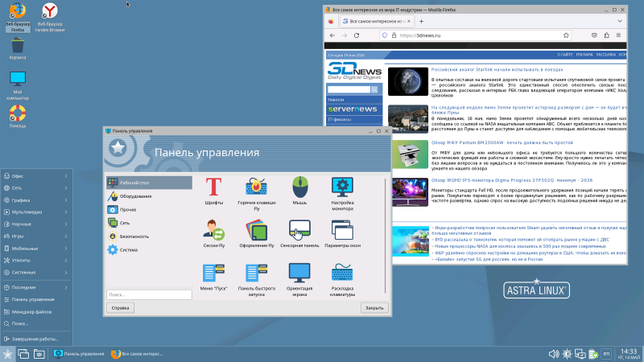Click the network connection tray icon
Screen dimensions: 644x362
click(x=580, y=354)
